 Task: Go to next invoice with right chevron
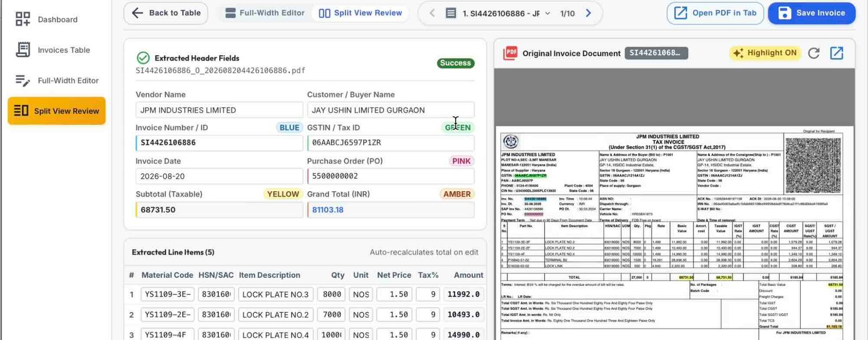(x=589, y=13)
